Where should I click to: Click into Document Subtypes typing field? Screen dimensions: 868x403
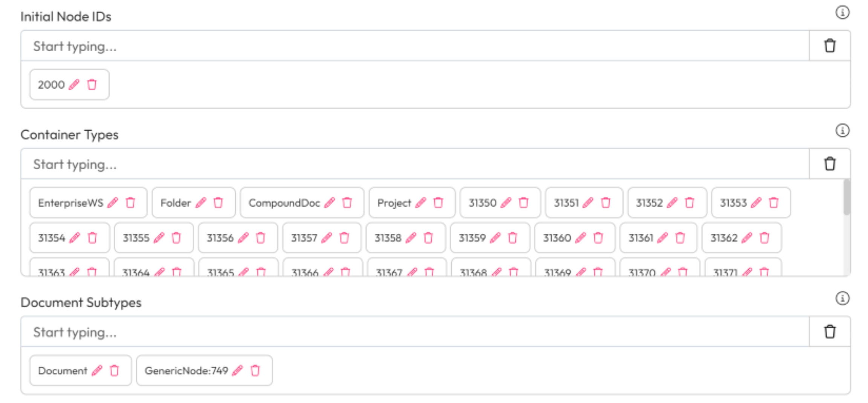pyautogui.click(x=414, y=332)
